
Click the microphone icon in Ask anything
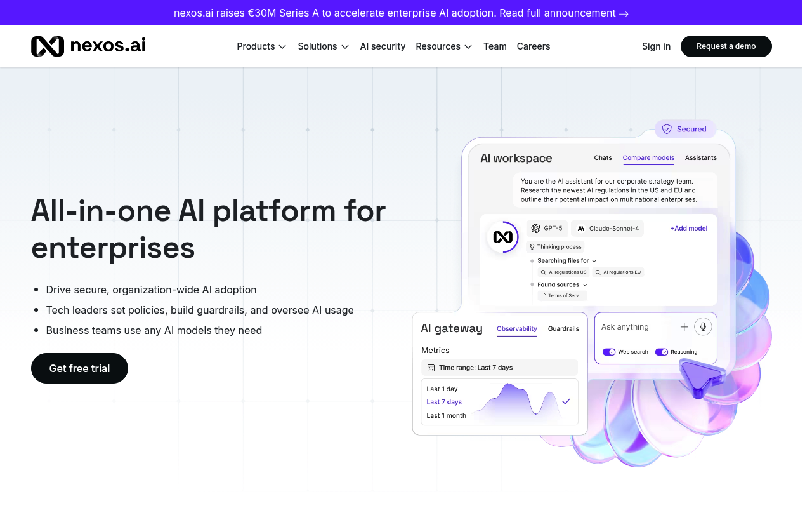tap(703, 326)
